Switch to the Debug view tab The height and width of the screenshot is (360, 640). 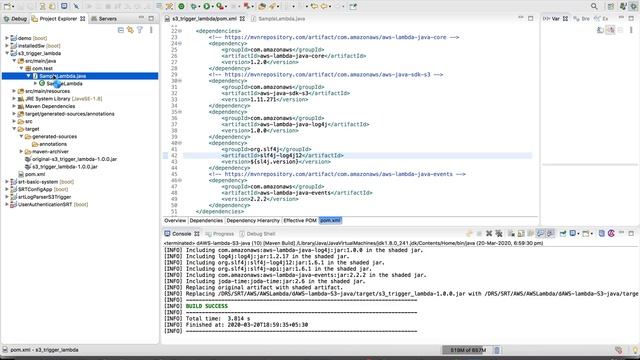pos(15,19)
